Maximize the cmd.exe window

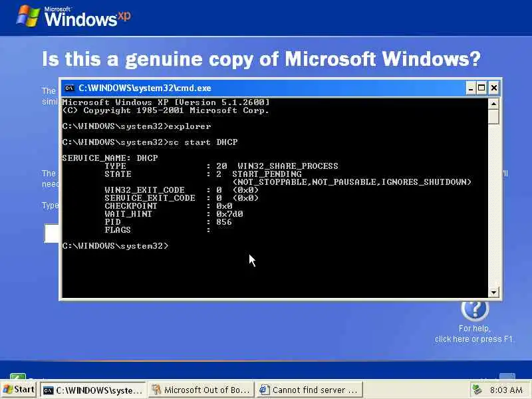[x=481, y=88]
